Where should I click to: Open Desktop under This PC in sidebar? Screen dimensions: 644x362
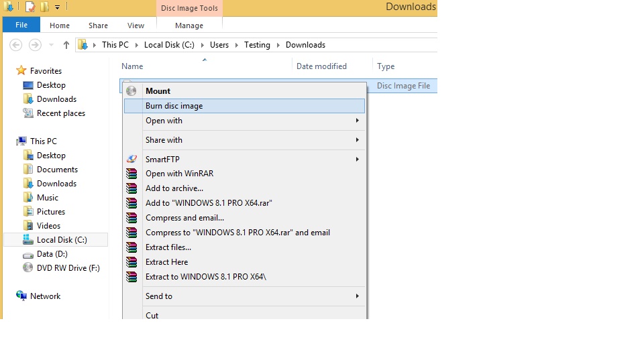point(51,155)
